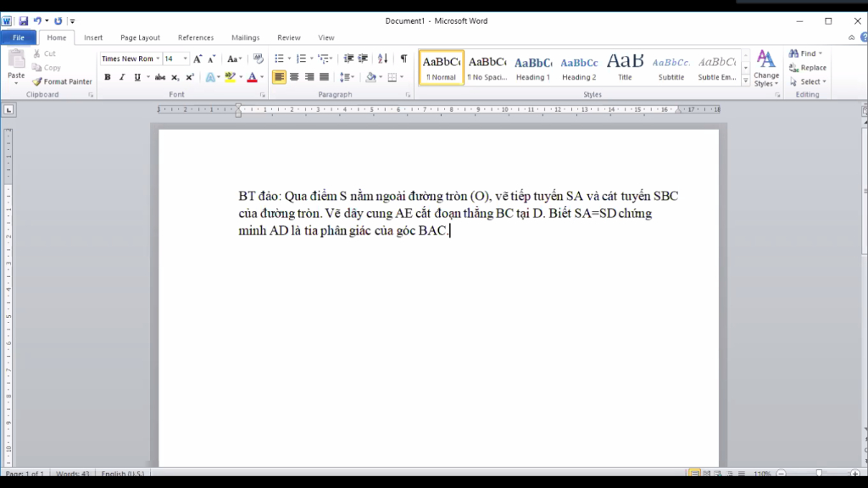Apply the Heading 2 style
The height and width of the screenshot is (488, 868).
579,68
